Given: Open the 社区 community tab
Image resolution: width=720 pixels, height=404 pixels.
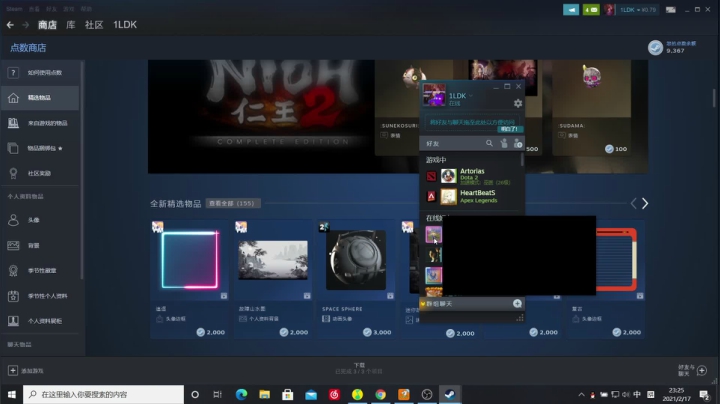Looking at the screenshot, I should [94, 25].
